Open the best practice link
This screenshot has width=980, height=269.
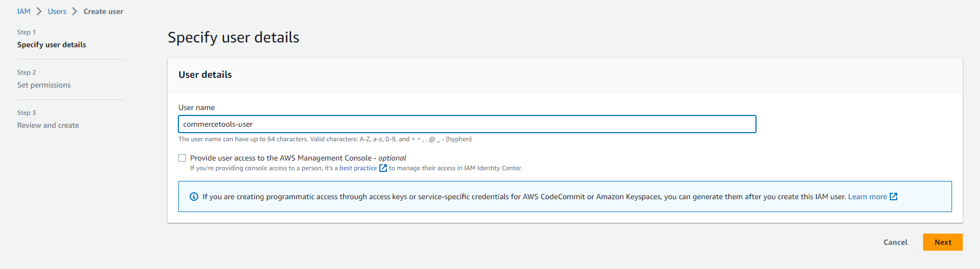pos(358,168)
